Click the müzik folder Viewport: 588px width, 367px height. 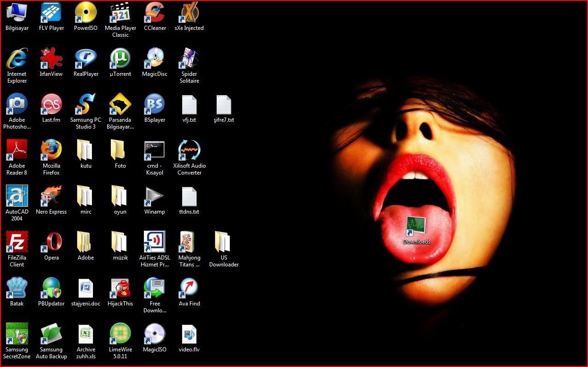tap(120, 243)
